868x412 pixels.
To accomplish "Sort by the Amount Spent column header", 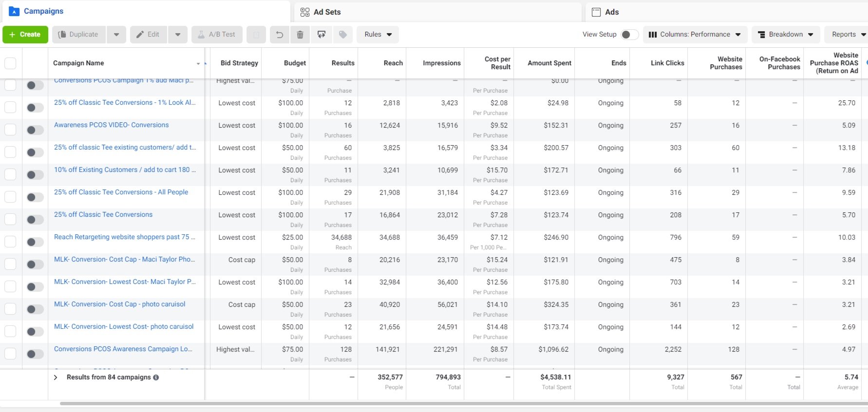I will (549, 63).
